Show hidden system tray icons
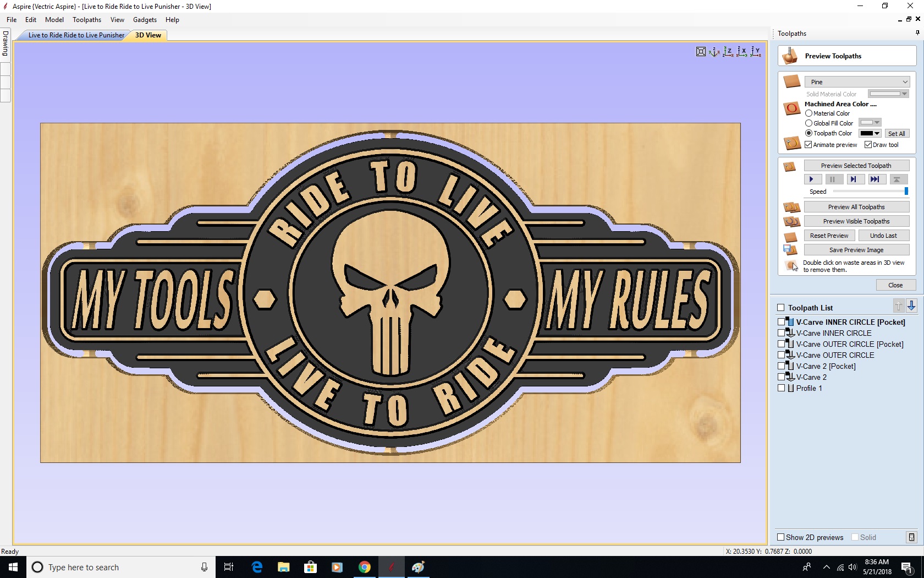924x578 pixels. click(826, 567)
